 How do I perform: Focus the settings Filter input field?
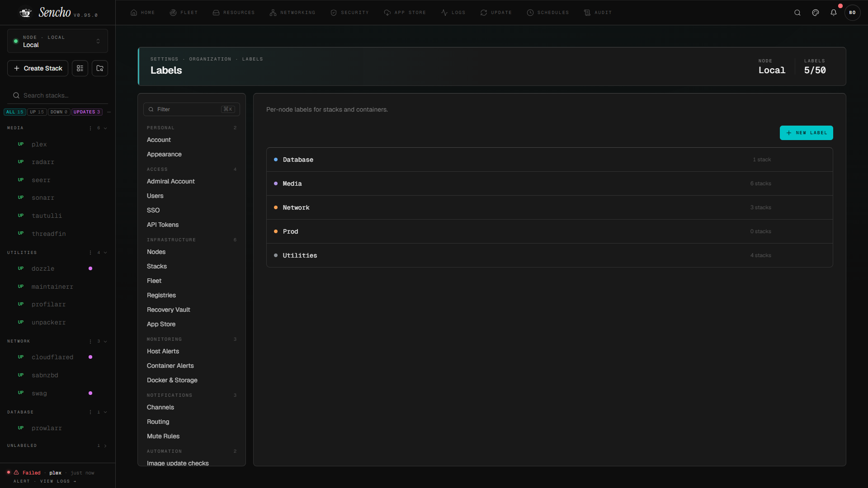[192, 109]
